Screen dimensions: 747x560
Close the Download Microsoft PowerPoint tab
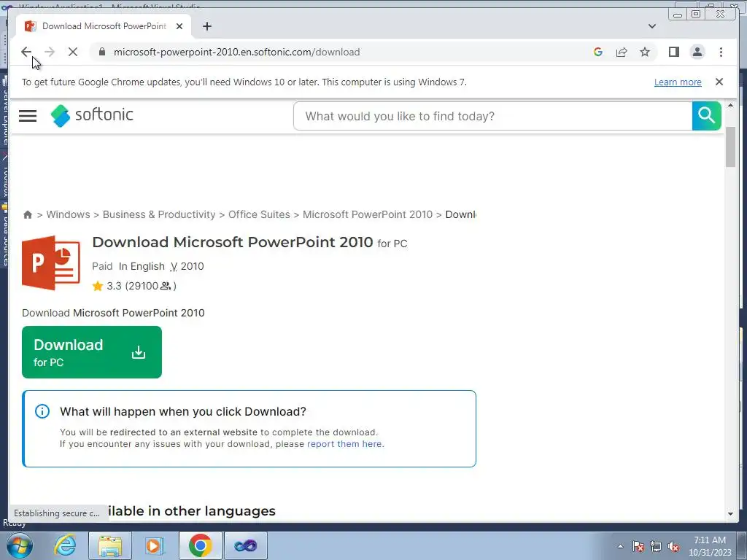click(x=179, y=26)
